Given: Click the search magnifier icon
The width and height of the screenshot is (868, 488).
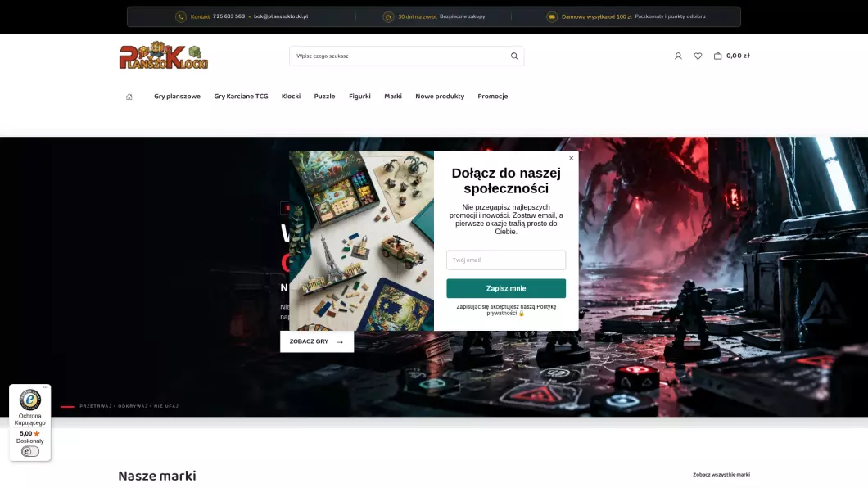Looking at the screenshot, I should 514,56.
